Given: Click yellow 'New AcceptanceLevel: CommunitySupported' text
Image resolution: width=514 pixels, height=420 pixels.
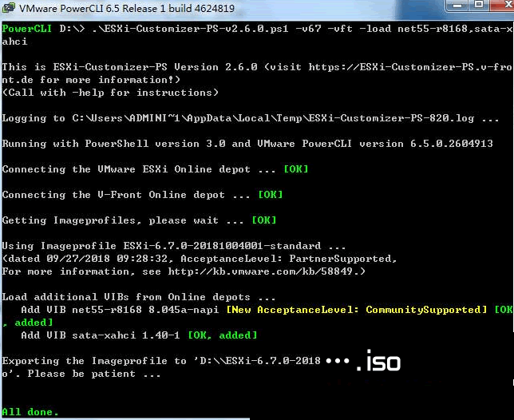Looking at the screenshot, I should point(357,310).
